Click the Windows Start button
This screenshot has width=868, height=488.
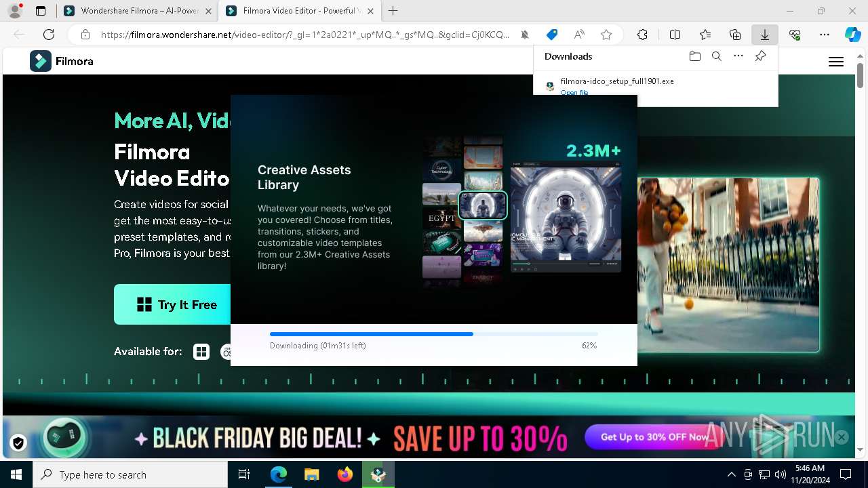click(x=16, y=474)
